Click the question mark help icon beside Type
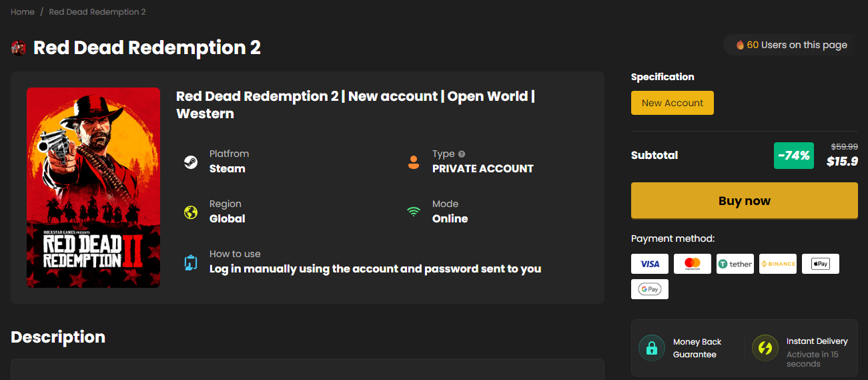Image resolution: width=868 pixels, height=380 pixels. pyautogui.click(x=462, y=154)
